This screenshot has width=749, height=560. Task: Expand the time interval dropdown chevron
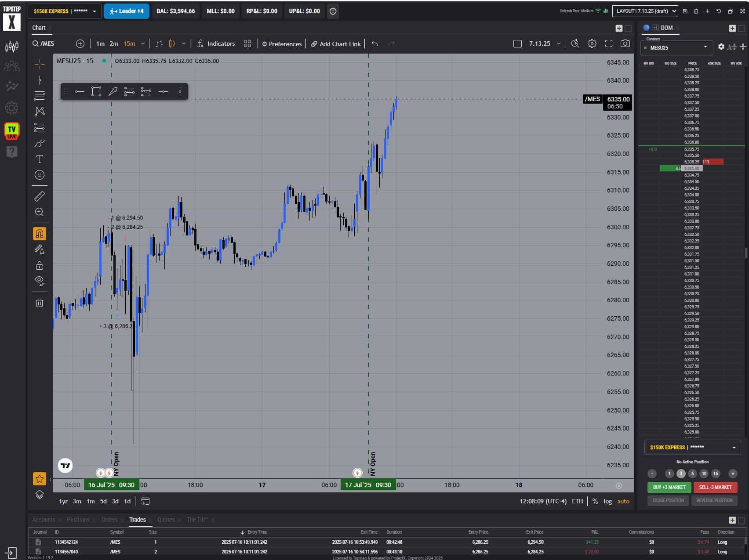pyautogui.click(x=142, y=43)
